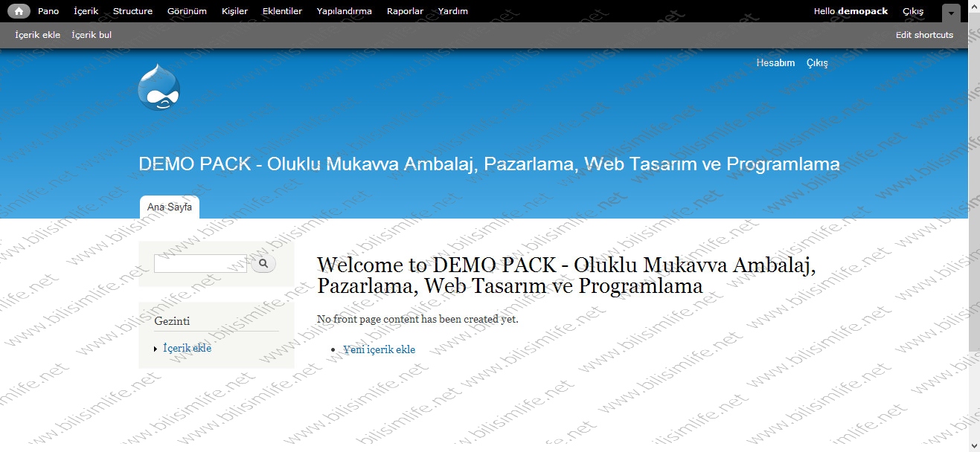Open the Görünüm admin menu
The width and height of the screenshot is (980, 452).
tap(187, 11)
